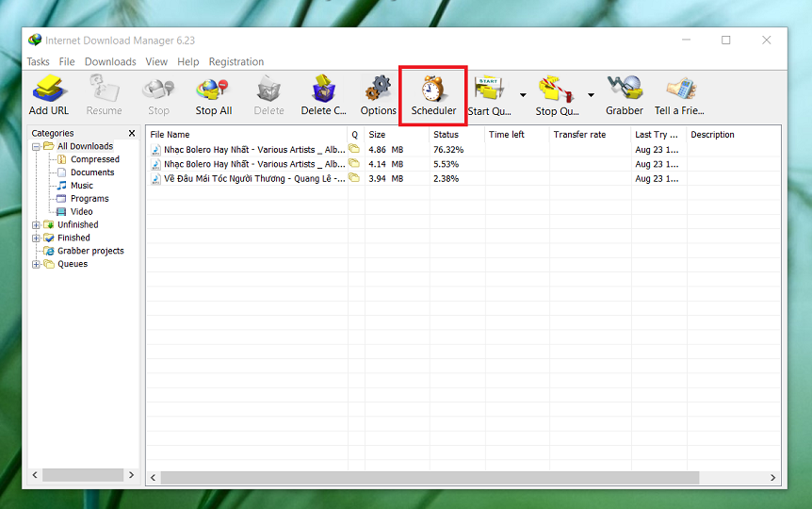Screen dimensions: 812x509
Task: Click the 4.86 MB size cell
Action: click(386, 149)
